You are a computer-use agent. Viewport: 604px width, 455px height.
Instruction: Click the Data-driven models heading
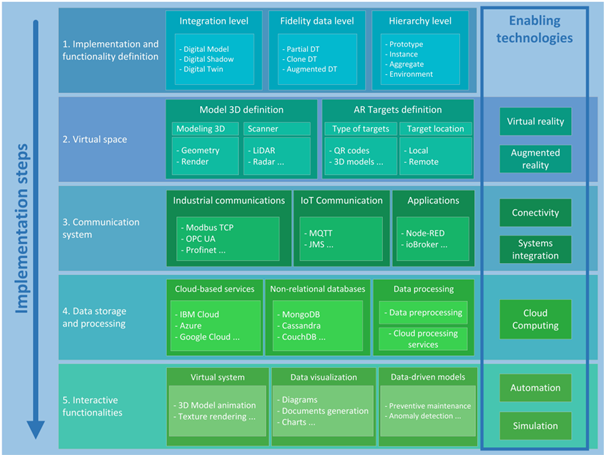coord(428,377)
